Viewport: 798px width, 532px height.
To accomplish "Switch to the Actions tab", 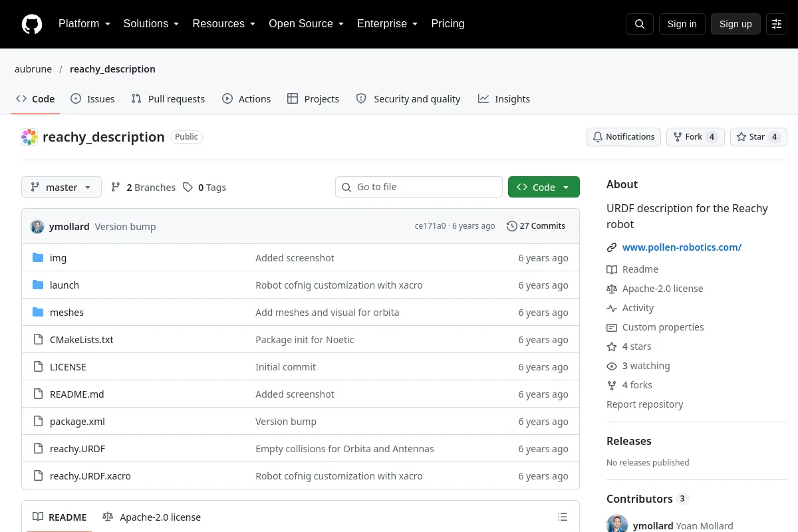I will tap(246, 99).
